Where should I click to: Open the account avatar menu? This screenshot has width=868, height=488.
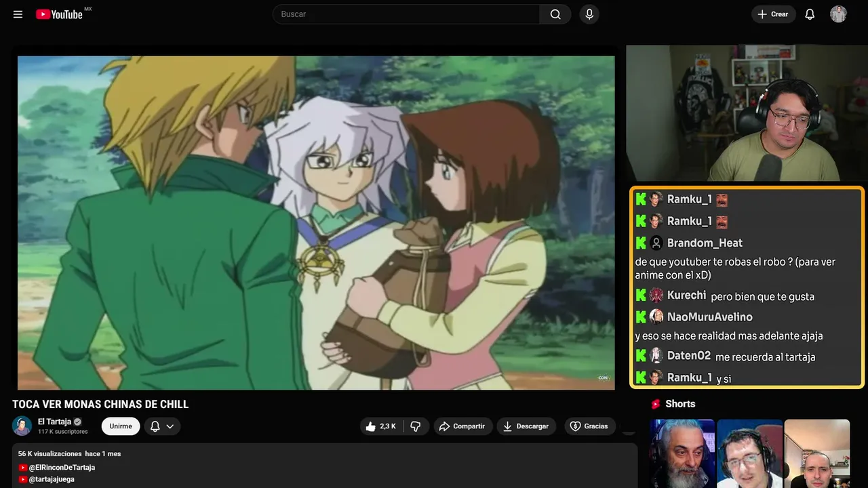pyautogui.click(x=838, y=14)
